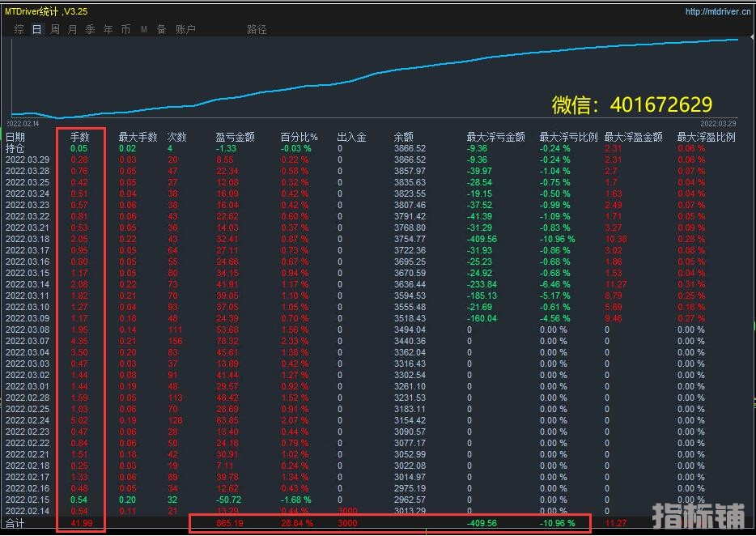756x536 pixels.
Task: Select the M tab
Action: (144, 29)
